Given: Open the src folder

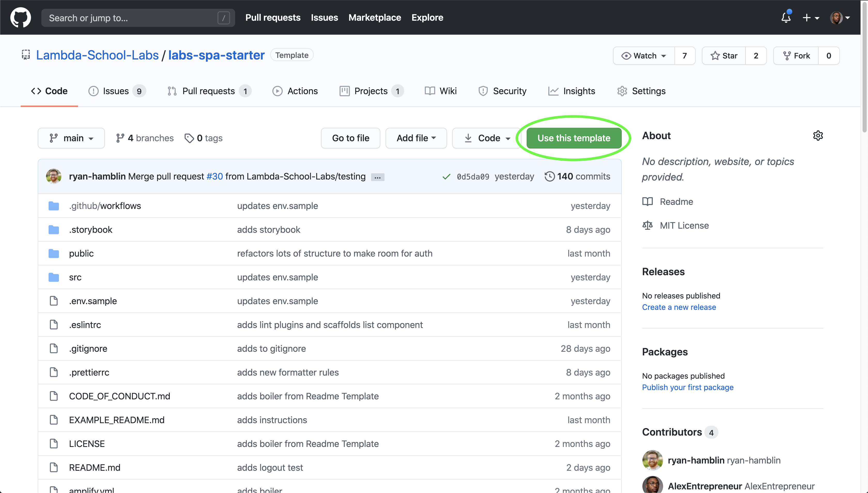Looking at the screenshot, I should point(75,277).
